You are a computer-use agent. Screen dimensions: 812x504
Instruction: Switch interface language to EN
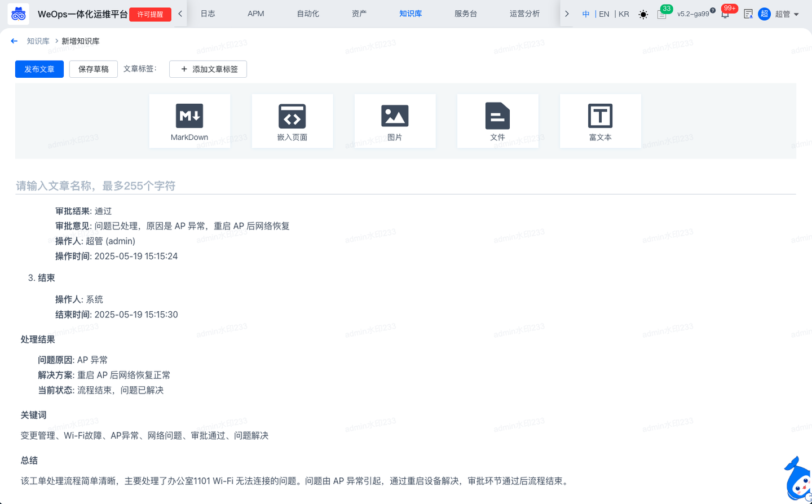pos(604,14)
